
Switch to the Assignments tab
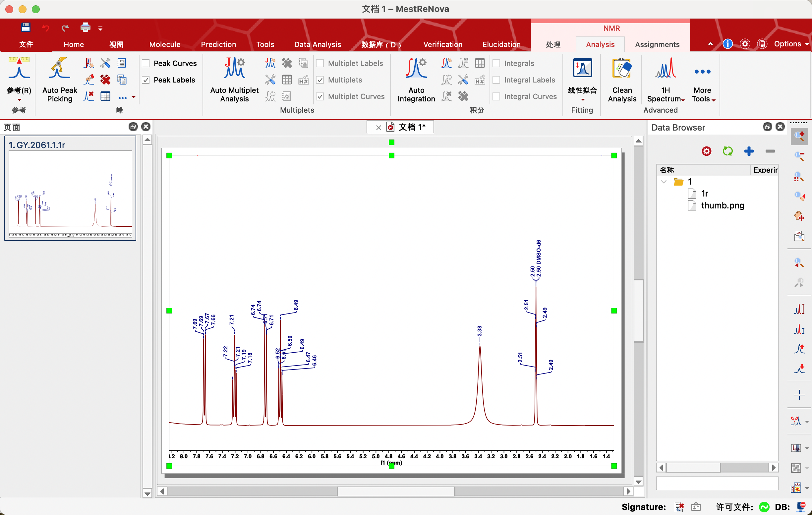coord(657,44)
